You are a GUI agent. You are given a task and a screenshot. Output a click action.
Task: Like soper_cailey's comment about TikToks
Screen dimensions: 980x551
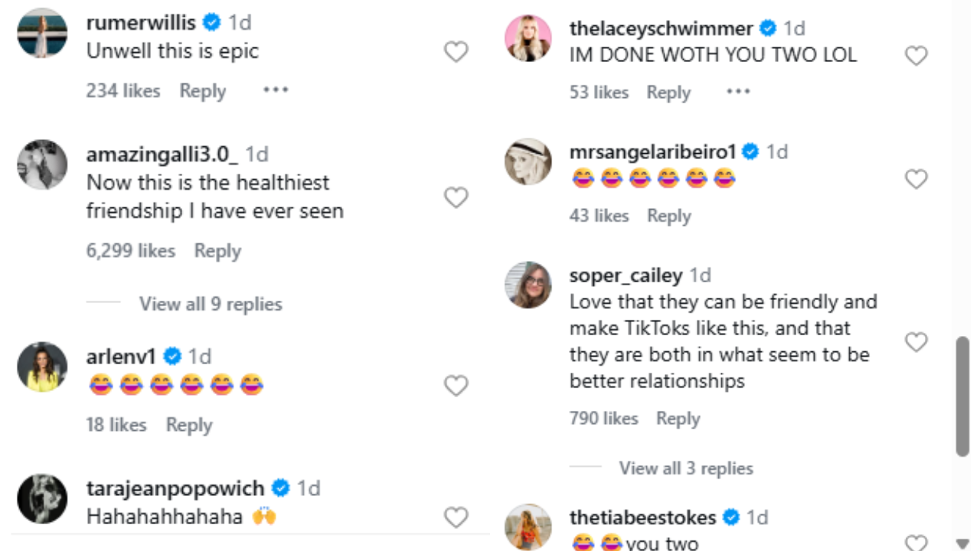click(916, 342)
